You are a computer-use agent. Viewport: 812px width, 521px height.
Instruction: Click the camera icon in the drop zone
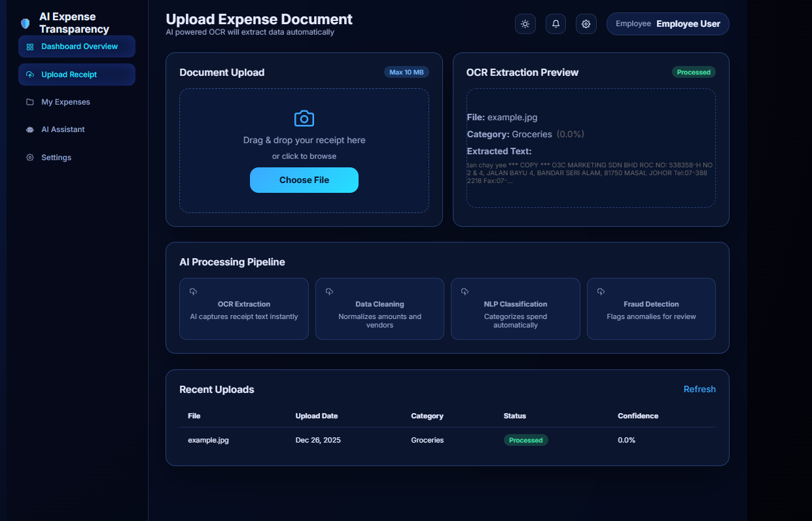pyautogui.click(x=304, y=118)
